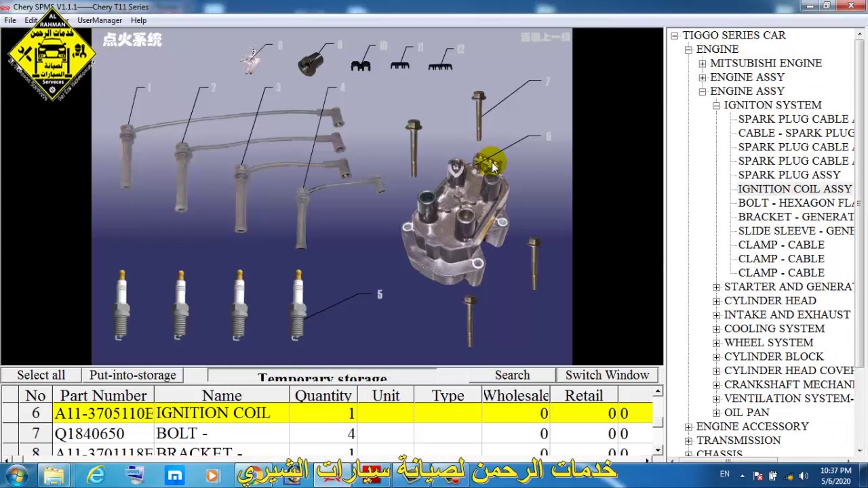Collapse the TIGGO SERIES CAR root node

click(674, 35)
